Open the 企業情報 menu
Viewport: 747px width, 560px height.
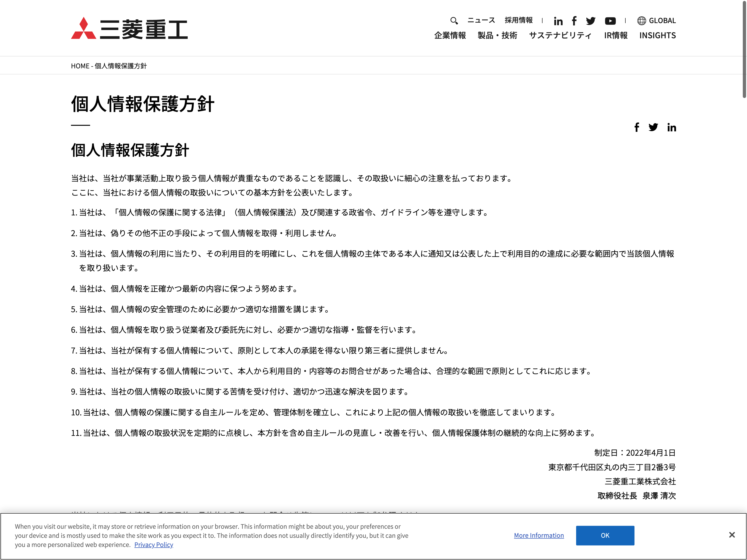coord(450,35)
